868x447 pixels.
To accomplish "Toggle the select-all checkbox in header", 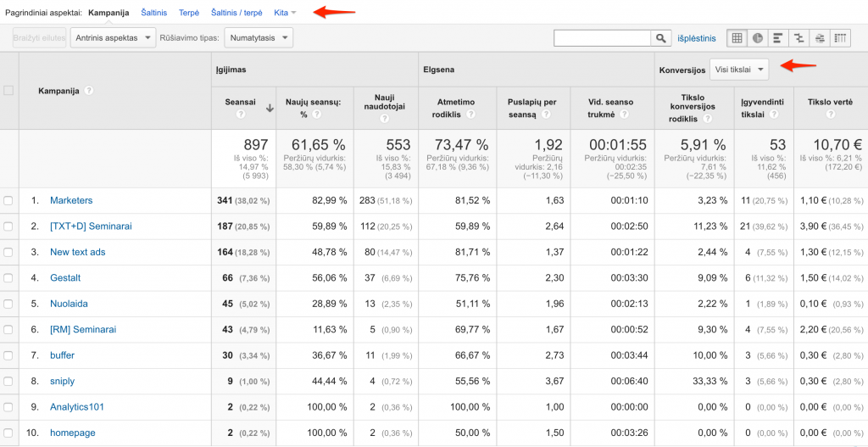I will tap(8, 91).
